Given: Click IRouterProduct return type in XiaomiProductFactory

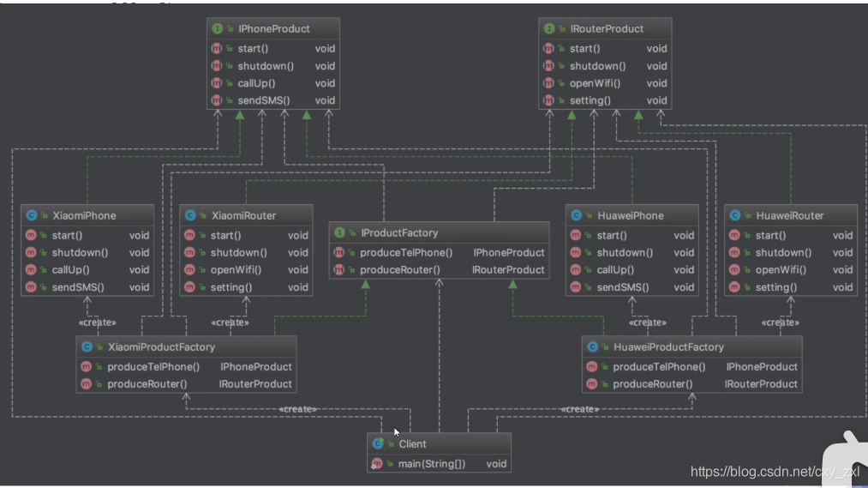Looking at the screenshot, I should [255, 384].
